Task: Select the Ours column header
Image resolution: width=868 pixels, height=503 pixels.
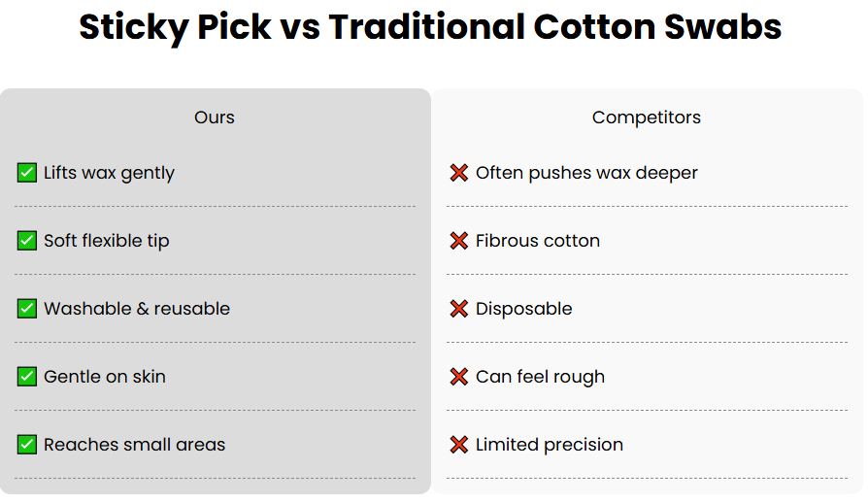Action: click(215, 117)
